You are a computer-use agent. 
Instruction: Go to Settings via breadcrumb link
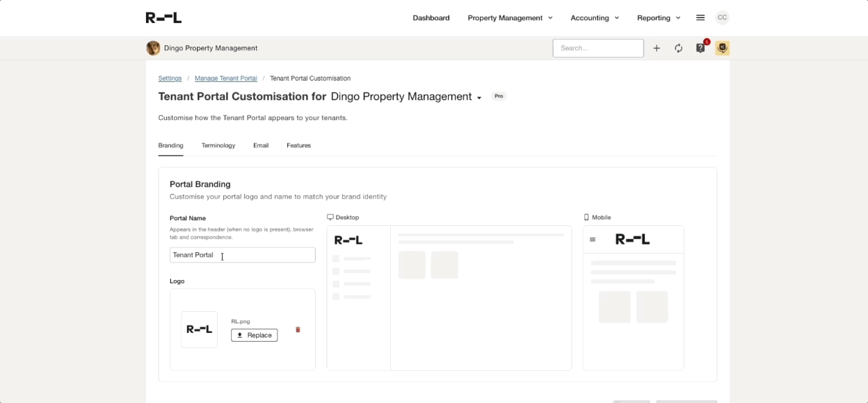[x=170, y=79]
